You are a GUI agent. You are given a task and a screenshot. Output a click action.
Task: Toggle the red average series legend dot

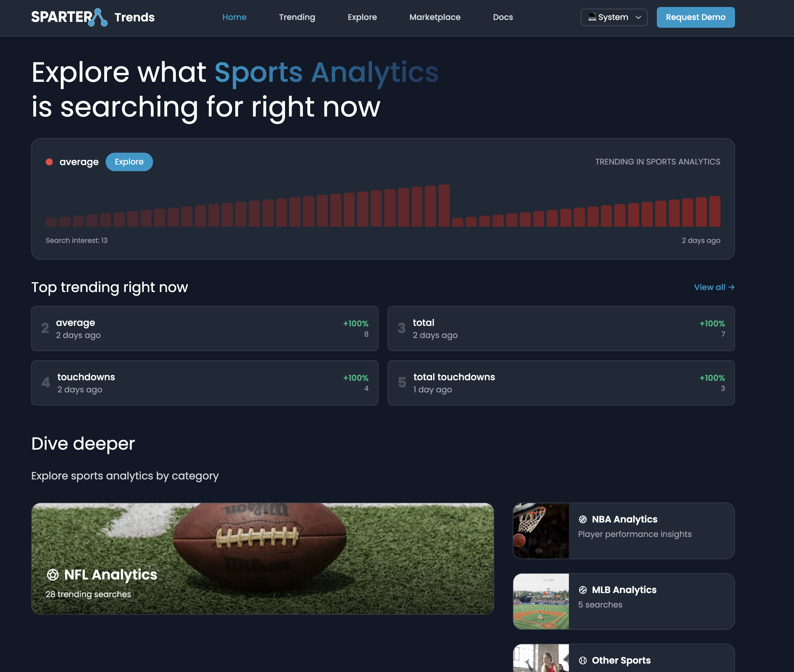click(x=49, y=162)
